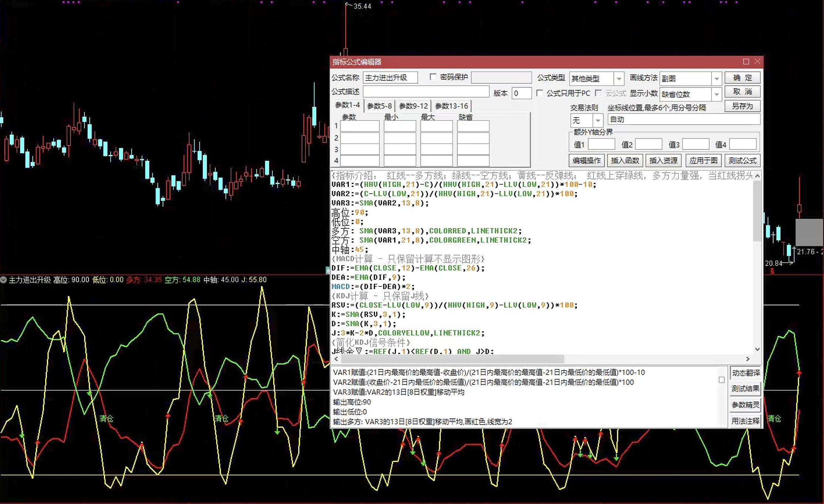Viewport: 824px width, 504px height.
Task: Click parameter row 4 缺省 cell
Action: [x=473, y=161]
